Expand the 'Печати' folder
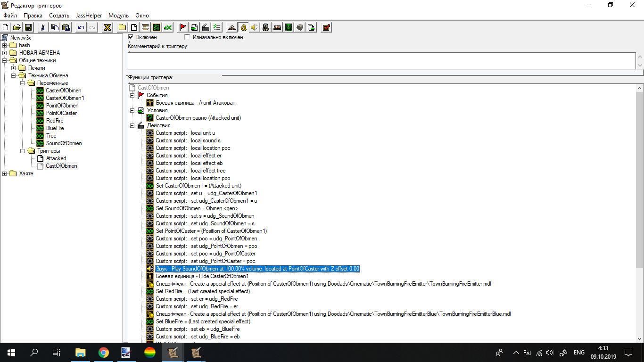The image size is (644, 362). [x=14, y=68]
